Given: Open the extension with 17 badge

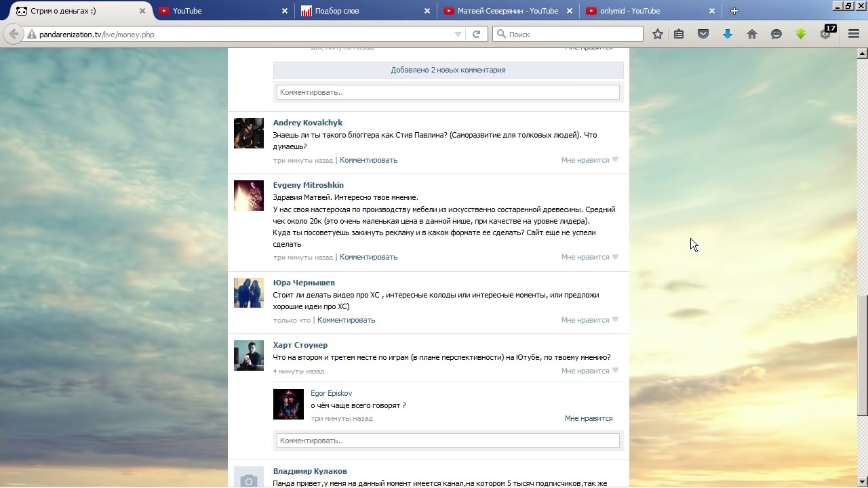Looking at the screenshot, I should (826, 34).
